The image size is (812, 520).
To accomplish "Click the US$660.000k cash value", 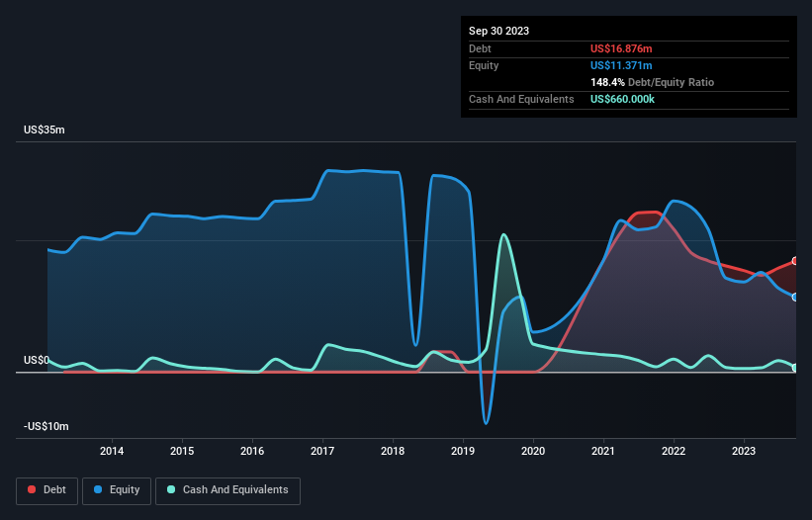I will [622, 99].
